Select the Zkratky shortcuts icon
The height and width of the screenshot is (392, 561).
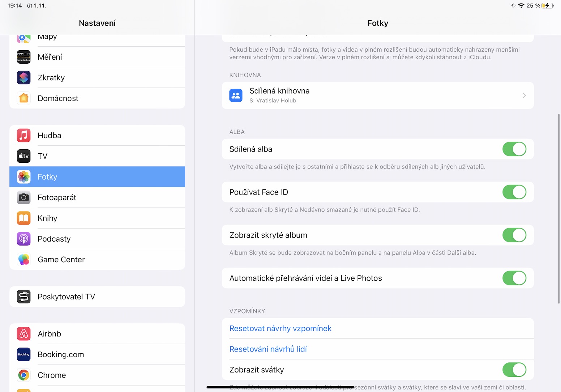click(x=24, y=78)
